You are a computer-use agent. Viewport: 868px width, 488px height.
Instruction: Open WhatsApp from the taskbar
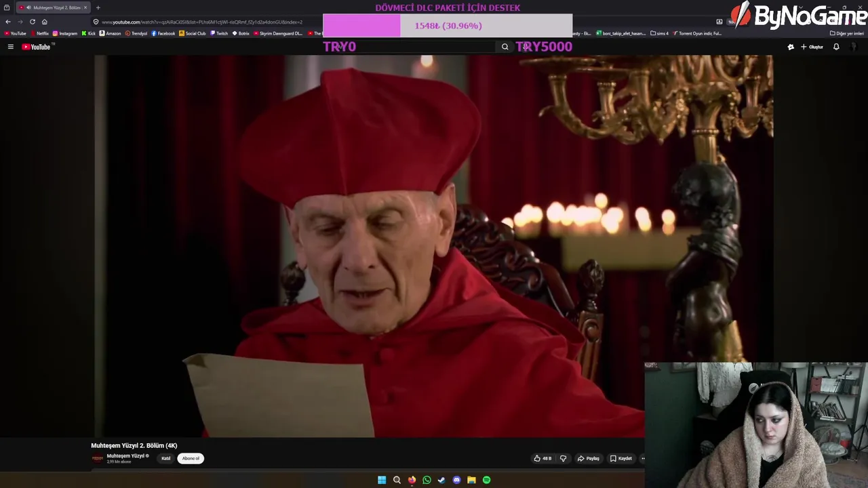[427, 480]
